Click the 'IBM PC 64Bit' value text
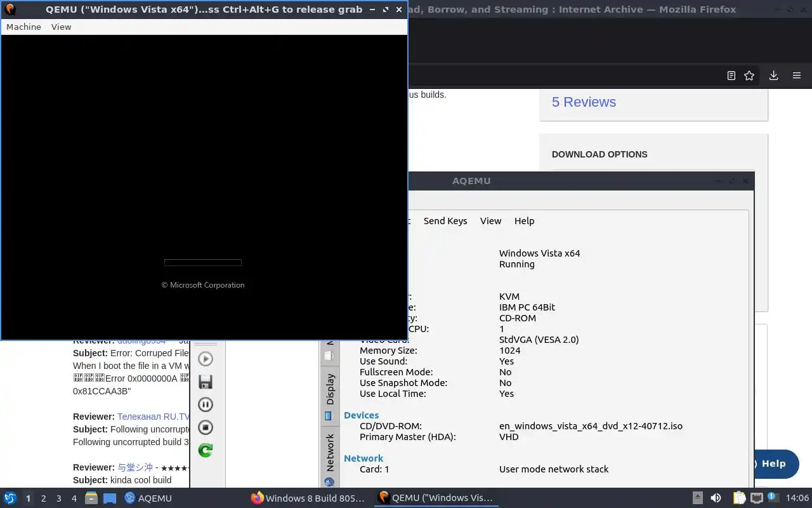Screen dimensions: 812x508 click(x=527, y=307)
